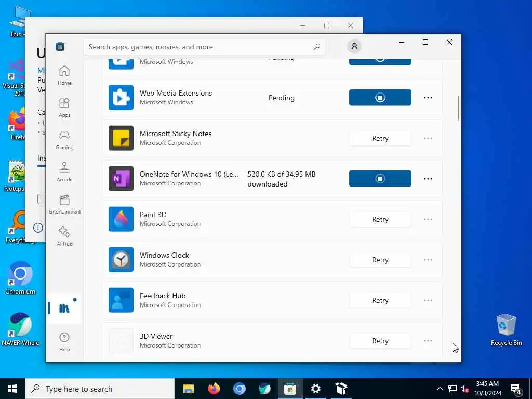Select the 'Web Media Extensions' title text

pos(176,93)
